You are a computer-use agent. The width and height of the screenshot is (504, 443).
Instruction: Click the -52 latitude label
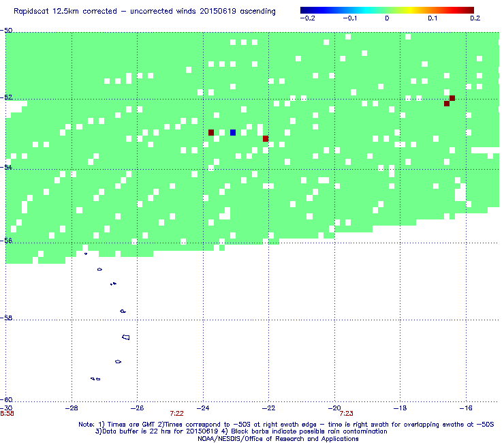[6, 97]
